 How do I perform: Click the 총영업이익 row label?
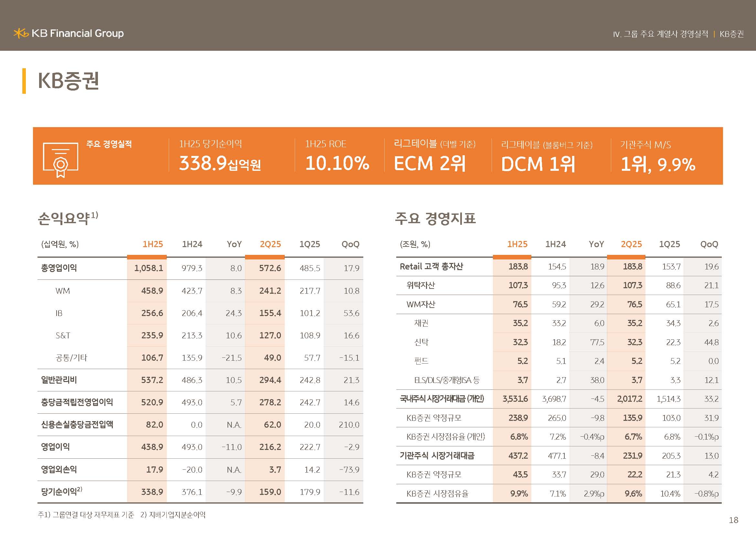(x=59, y=268)
